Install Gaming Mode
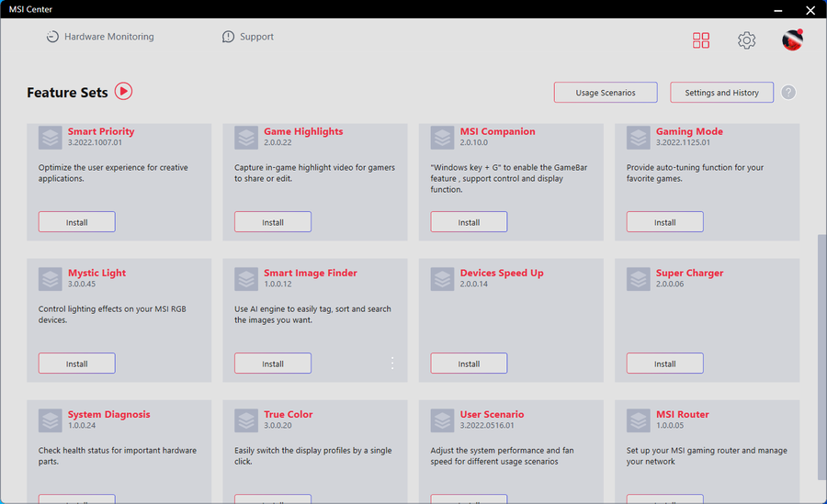 point(665,222)
